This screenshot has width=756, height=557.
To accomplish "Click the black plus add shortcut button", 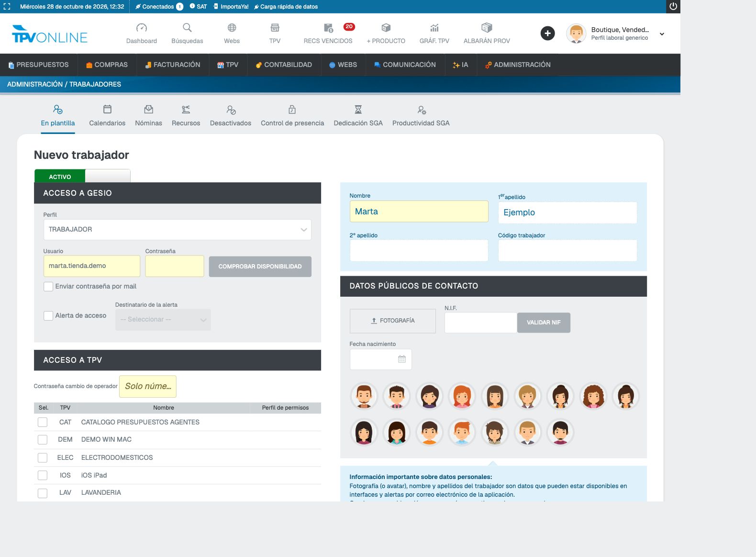I will 547,33.
